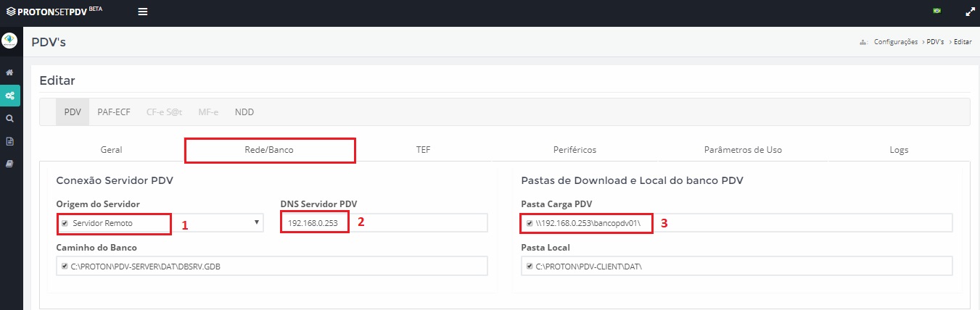
Task: Select the PAF-ECF pill tab
Action: 114,112
